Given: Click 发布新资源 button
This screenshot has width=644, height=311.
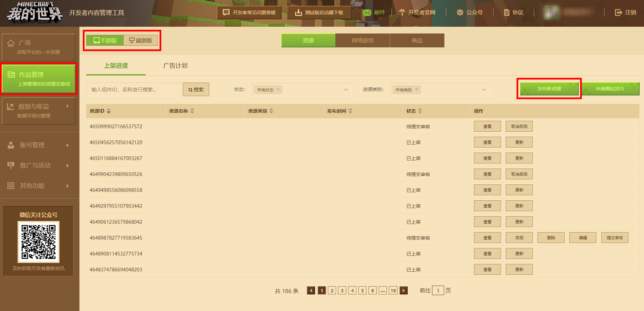Looking at the screenshot, I should coord(549,89).
